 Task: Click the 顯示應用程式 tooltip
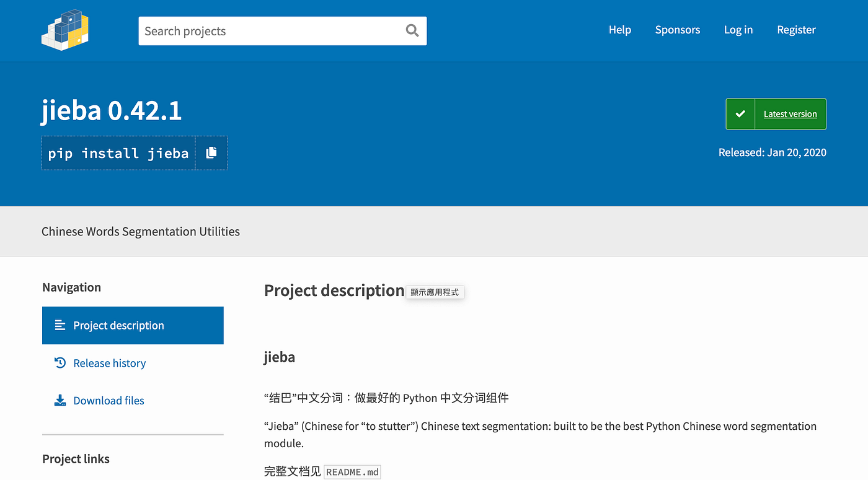pyautogui.click(x=435, y=292)
